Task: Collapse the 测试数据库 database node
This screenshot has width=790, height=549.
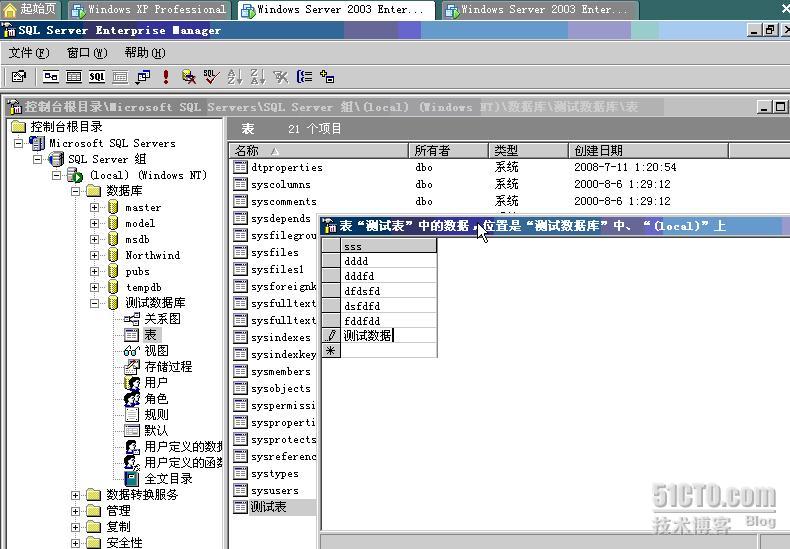Action: pos(94,303)
